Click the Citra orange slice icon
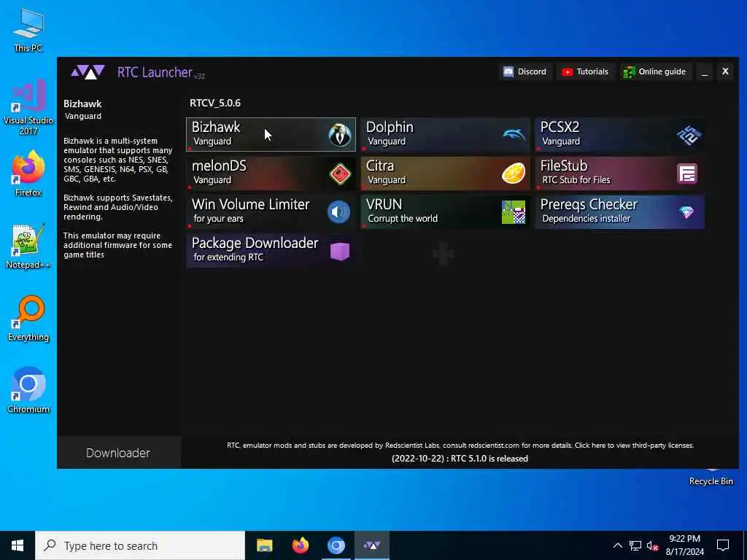Image resolution: width=747 pixels, height=560 pixels. (514, 173)
